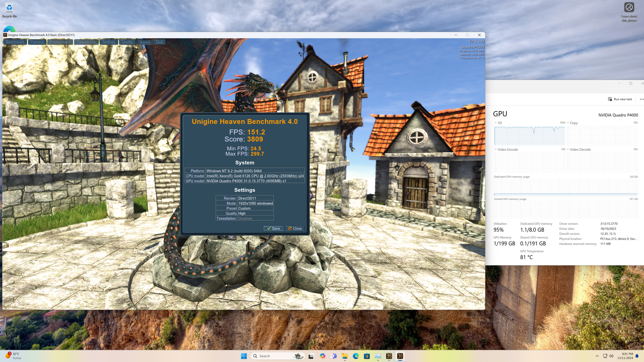Image resolution: width=644 pixels, height=362 pixels.
Task: Open the Windows Start menu
Action: coord(244,356)
